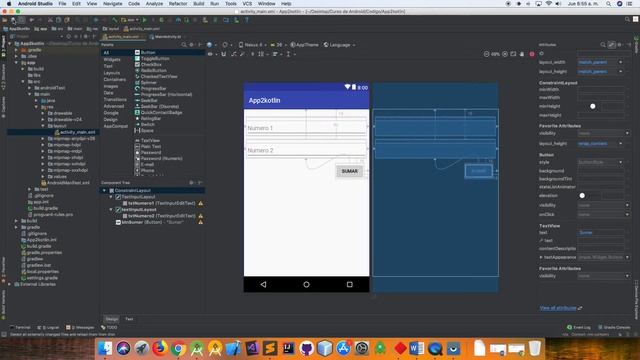Image resolution: width=640 pixels, height=360 pixels.
Task: Open the Build menu
Action: 199,4
